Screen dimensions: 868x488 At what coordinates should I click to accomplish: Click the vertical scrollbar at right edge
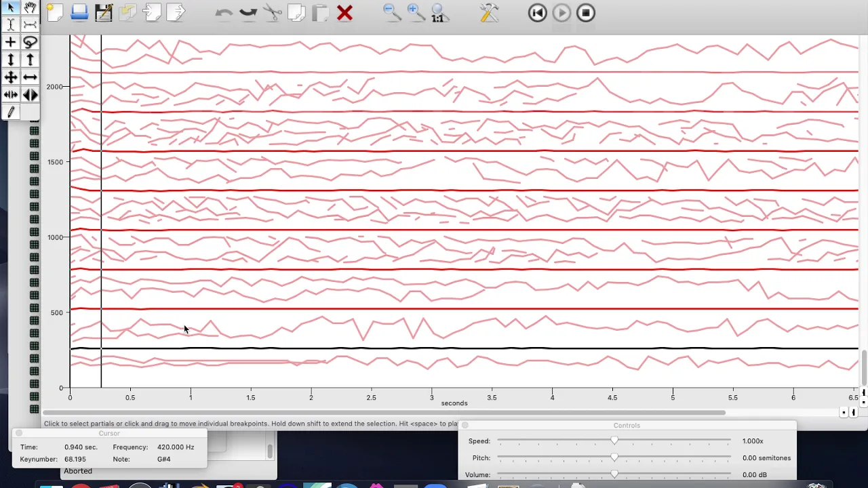coord(864,367)
